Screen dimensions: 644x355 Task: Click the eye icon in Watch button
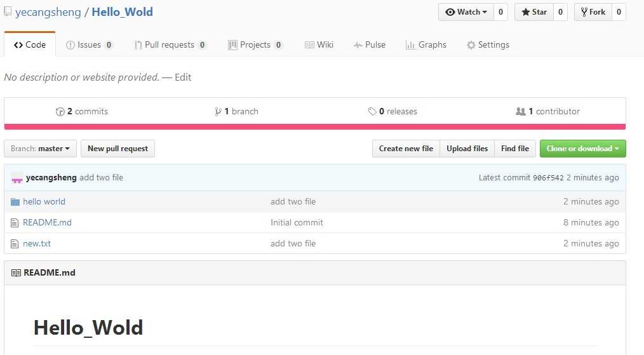pyautogui.click(x=450, y=12)
